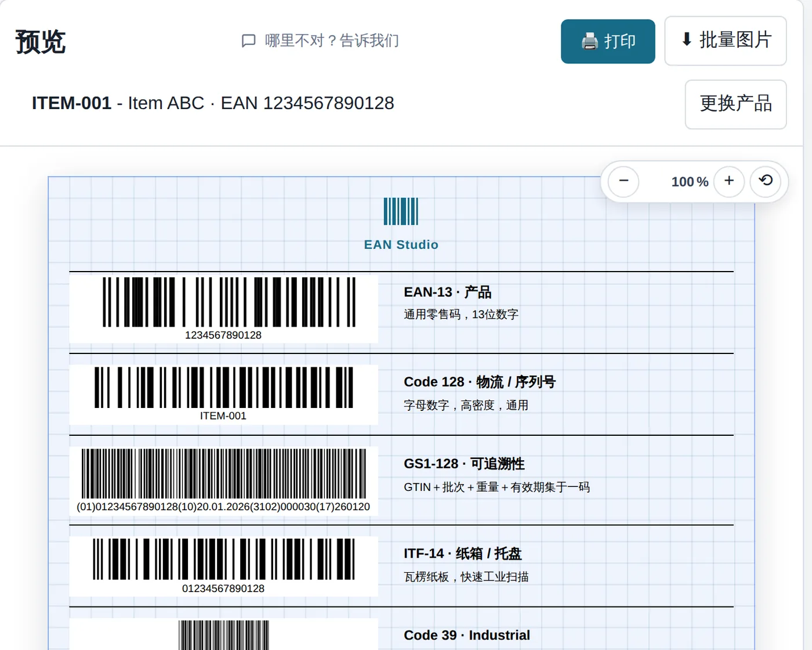Click the 字母数字，高密度，通用 description

[x=466, y=405]
